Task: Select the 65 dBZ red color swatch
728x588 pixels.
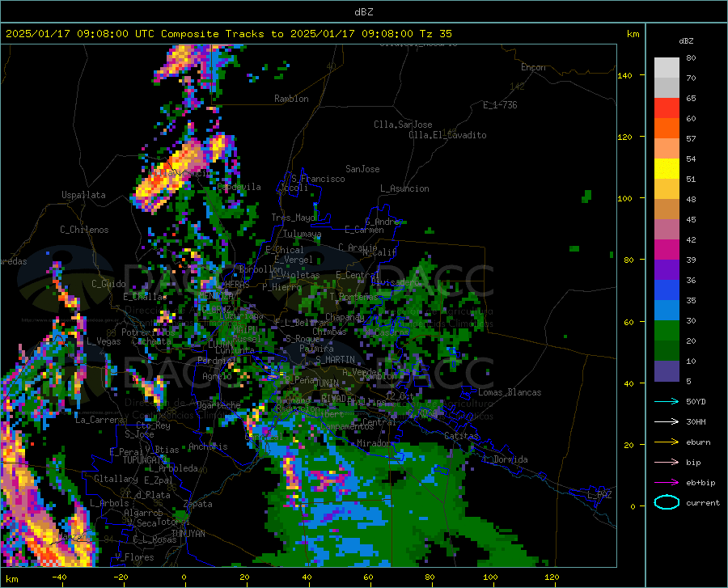Action: coord(667,108)
